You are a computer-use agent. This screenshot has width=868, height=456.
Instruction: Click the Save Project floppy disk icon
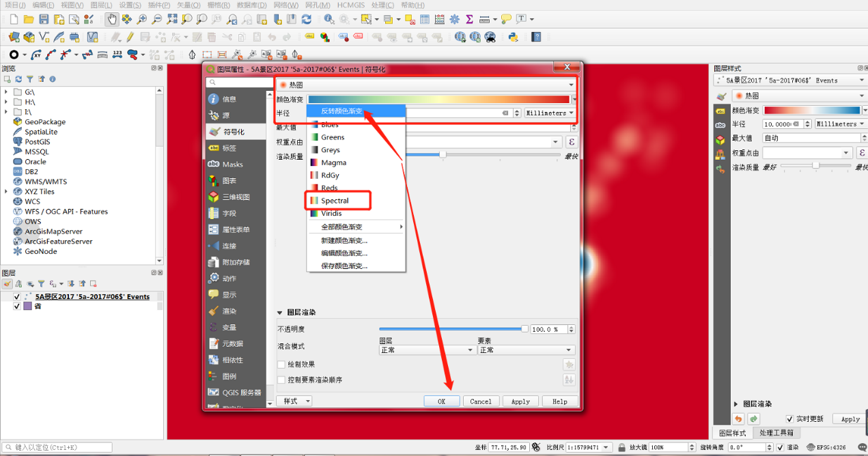(44, 19)
